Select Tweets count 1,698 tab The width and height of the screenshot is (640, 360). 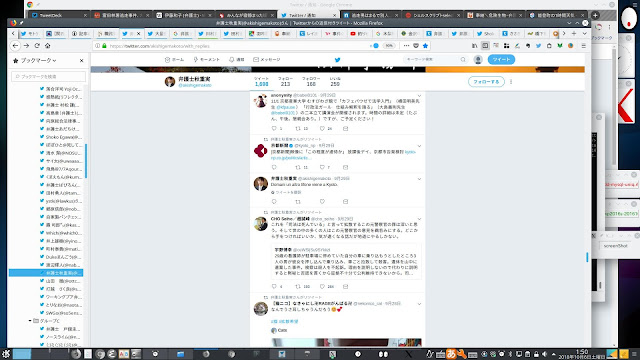pos(262,82)
